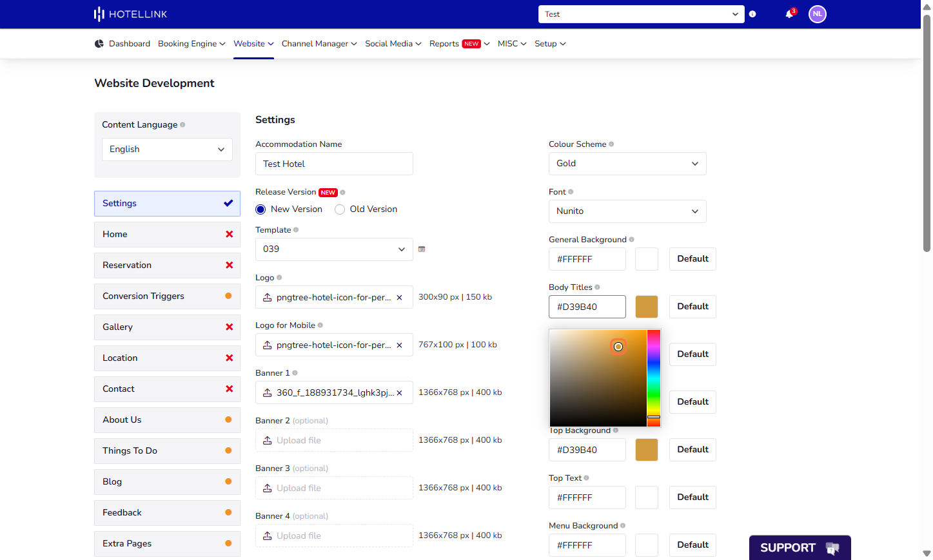Click the Banner 4 upload icon
The height and width of the screenshot is (560, 933).
[x=268, y=536]
